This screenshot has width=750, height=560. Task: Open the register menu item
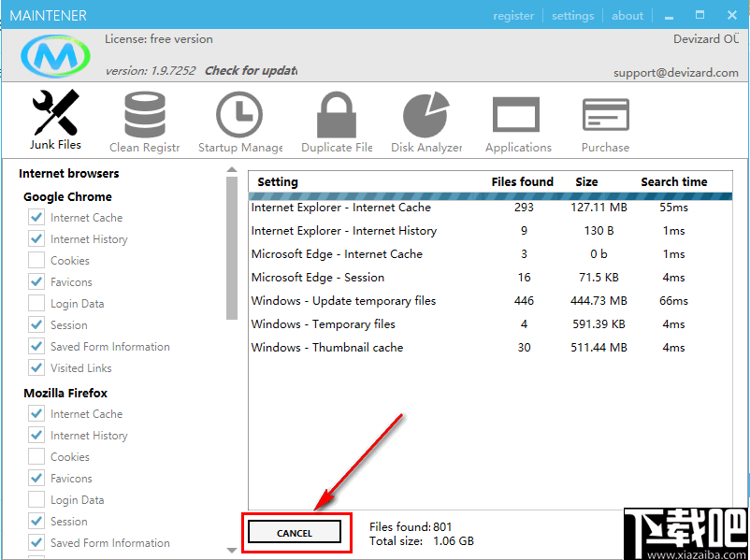click(x=513, y=16)
